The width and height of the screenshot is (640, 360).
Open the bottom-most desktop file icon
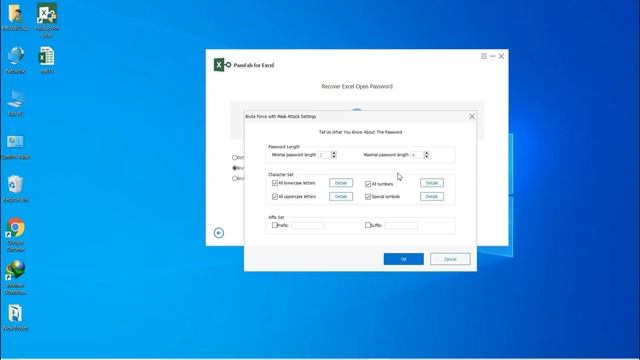[16, 317]
